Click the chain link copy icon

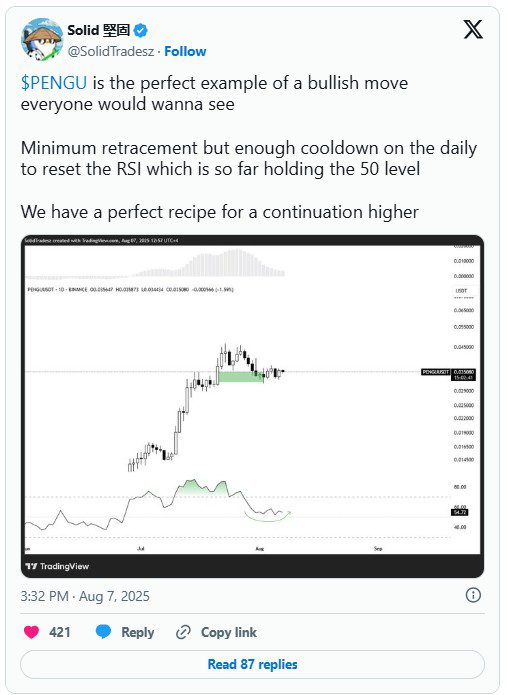tap(183, 632)
